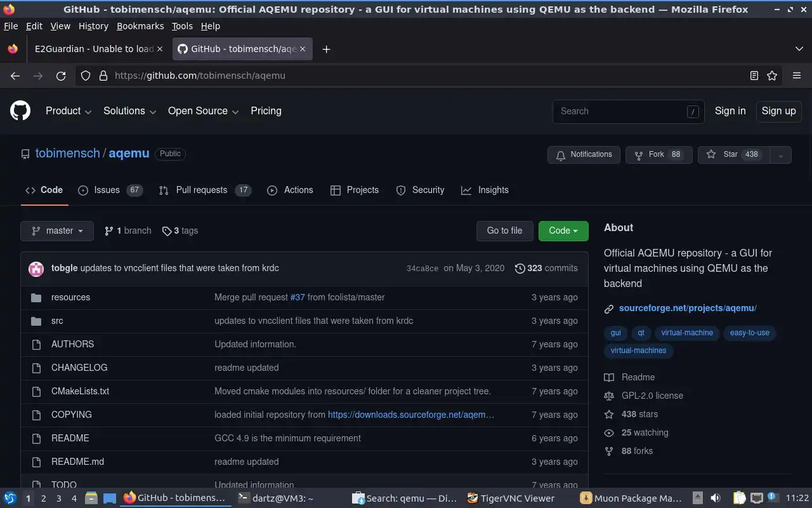This screenshot has height=508, width=812.
Task: Open the COPYING file
Action: click(x=72, y=415)
